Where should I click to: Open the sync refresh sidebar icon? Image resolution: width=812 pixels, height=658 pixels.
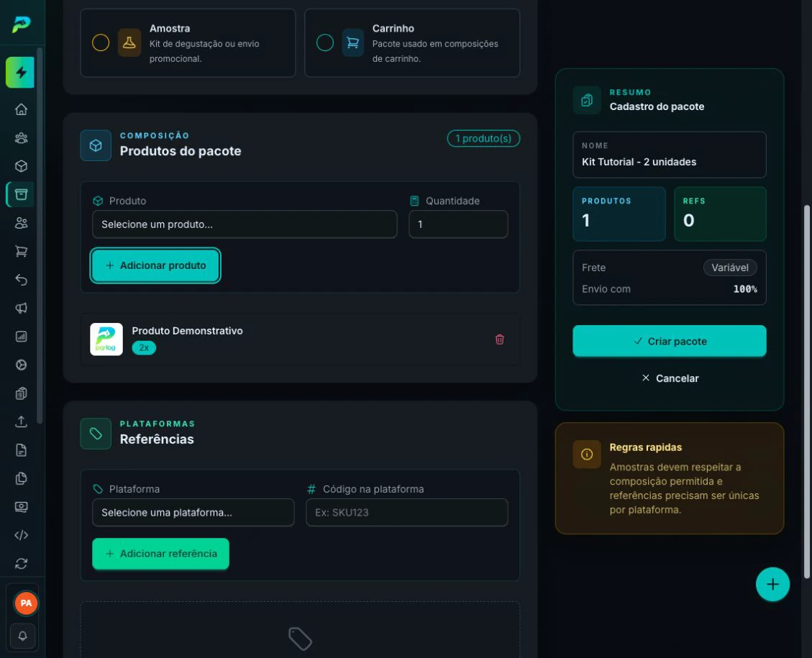pyautogui.click(x=21, y=563)
